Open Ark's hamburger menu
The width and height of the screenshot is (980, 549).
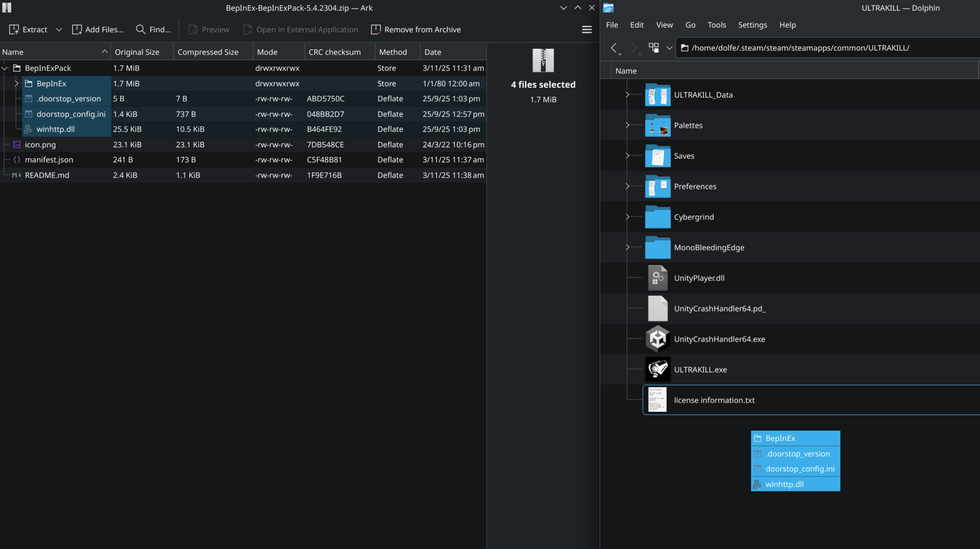(587, 29)
